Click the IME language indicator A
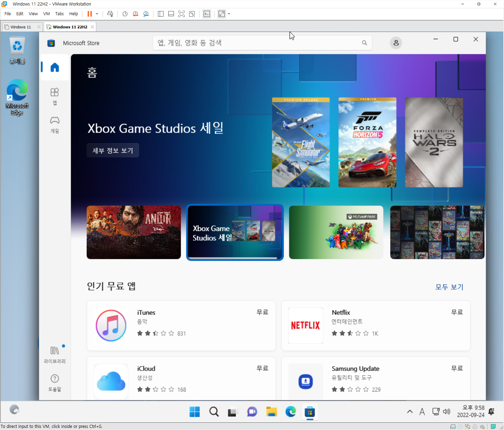Screen dimensions: 504x430 point(422,412)
